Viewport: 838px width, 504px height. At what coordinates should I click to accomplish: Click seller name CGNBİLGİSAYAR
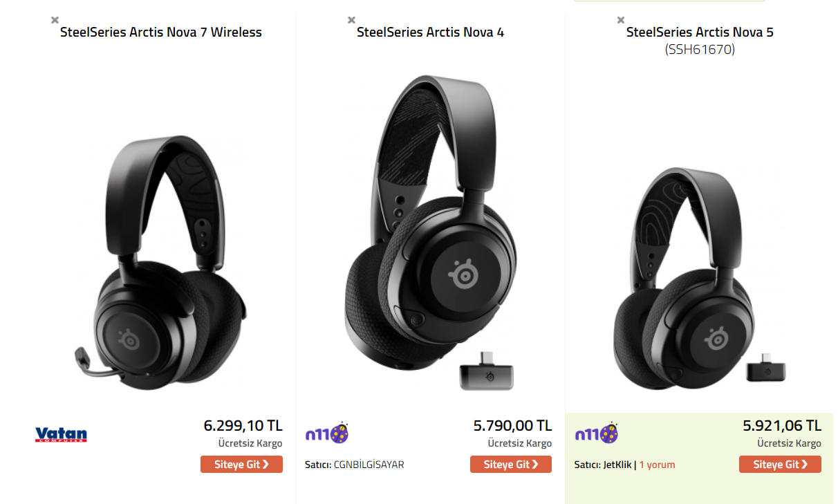click(369, 465)
